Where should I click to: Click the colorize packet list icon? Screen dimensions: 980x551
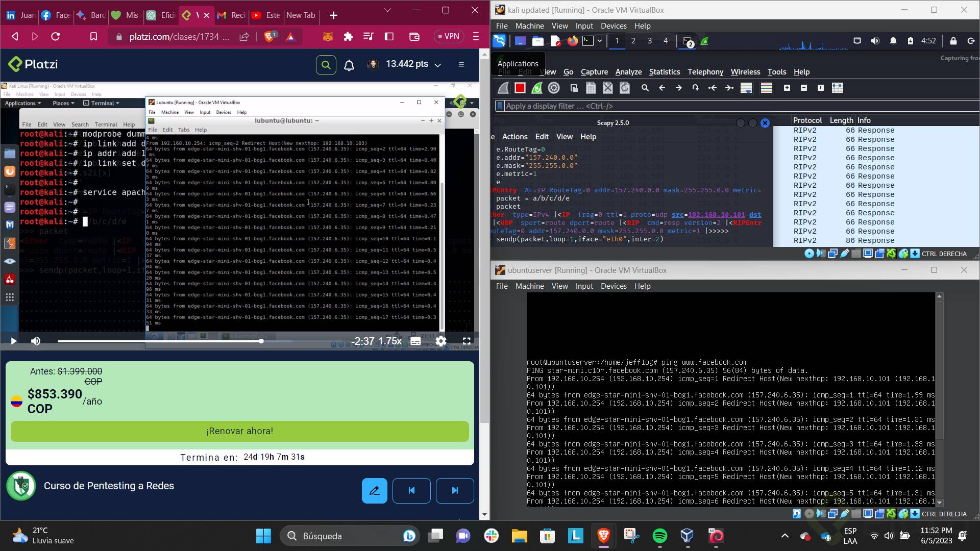pyautogui.click(x=766, y=88)
